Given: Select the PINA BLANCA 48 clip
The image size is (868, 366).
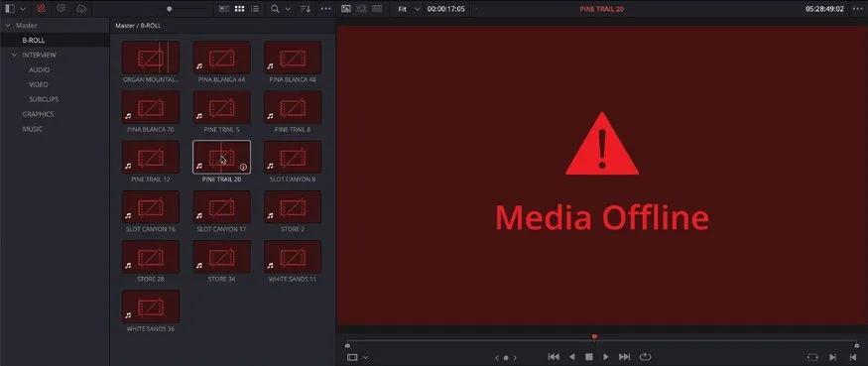Looking at the screenshot, I should click(x=293, y=57).
